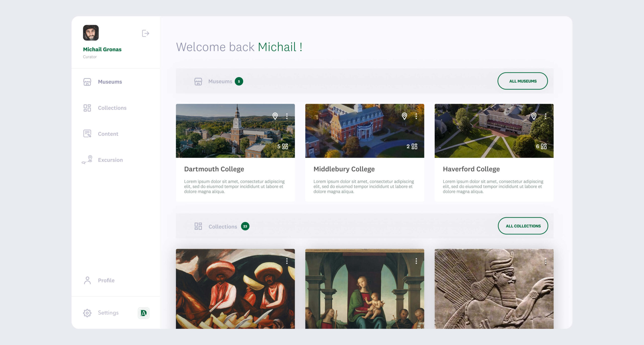
Task: Click collections grid icon on Haverford image
Action: tap(544, 146)
